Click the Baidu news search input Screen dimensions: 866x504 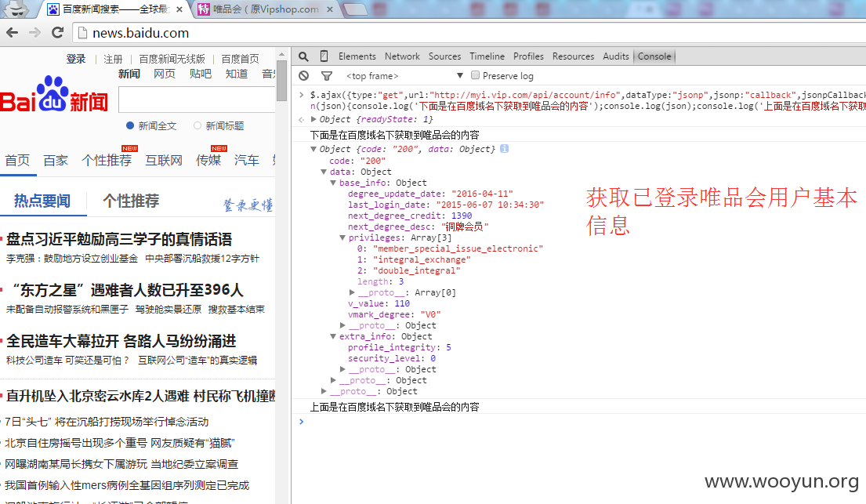click(x=197, y=100)
